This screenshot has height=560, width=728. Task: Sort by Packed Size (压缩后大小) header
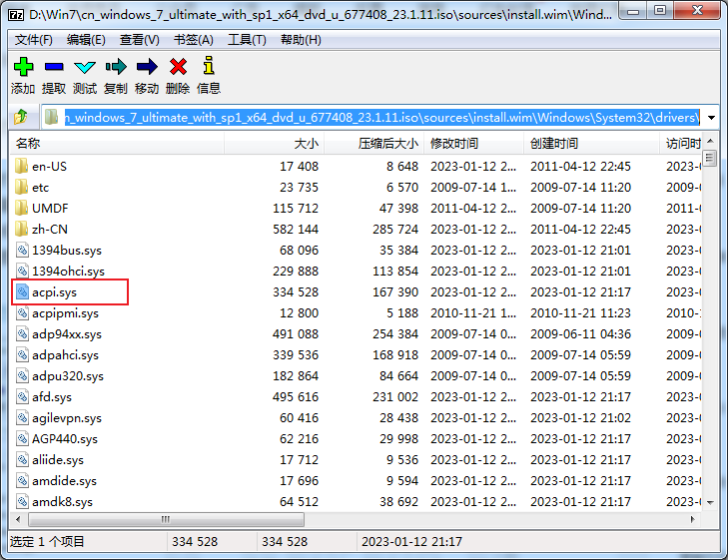pos(373,144)
